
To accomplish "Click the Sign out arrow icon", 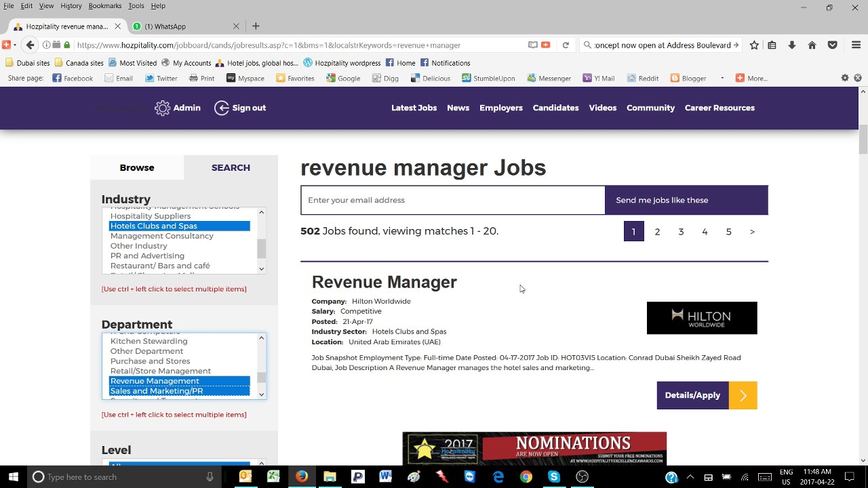I will click(x=222, y=108).
